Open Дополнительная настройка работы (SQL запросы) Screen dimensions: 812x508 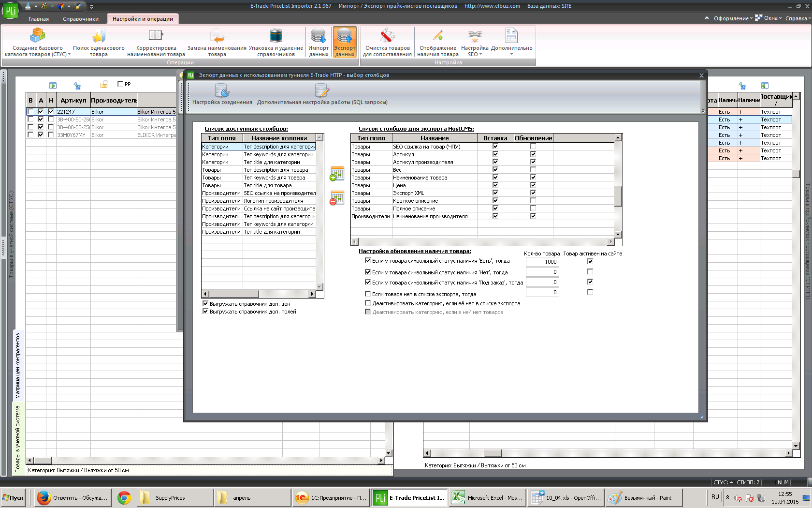(322, 94)
